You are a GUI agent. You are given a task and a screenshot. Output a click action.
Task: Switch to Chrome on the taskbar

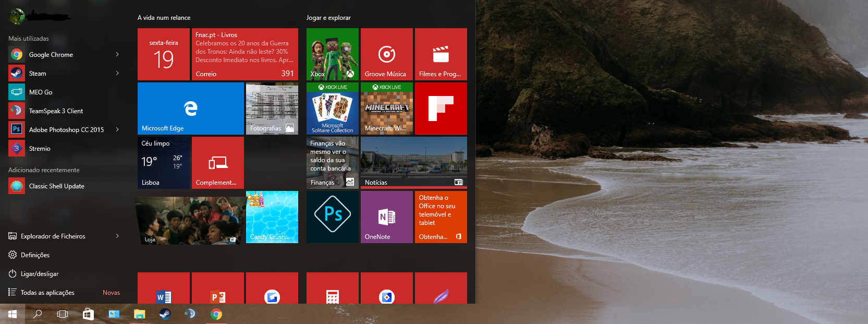click(x=216, y=314)
